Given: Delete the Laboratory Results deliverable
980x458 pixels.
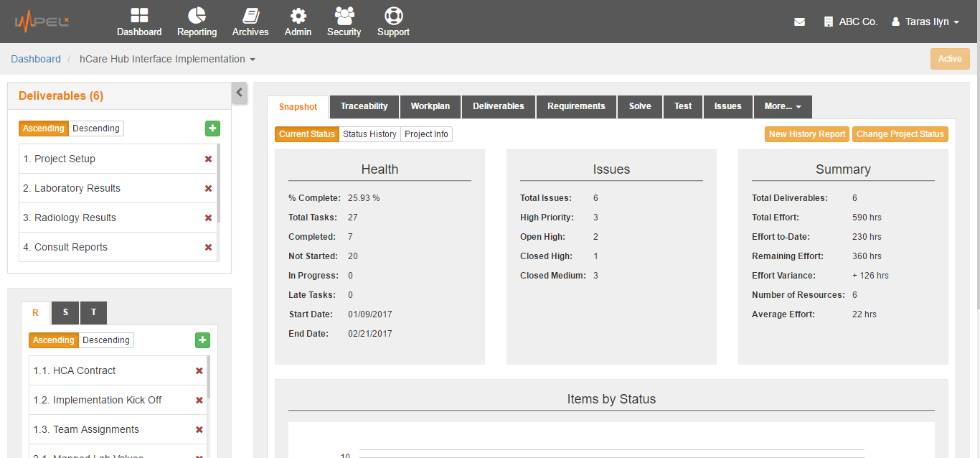Looking at the screenshot, I should pos(208,189).
